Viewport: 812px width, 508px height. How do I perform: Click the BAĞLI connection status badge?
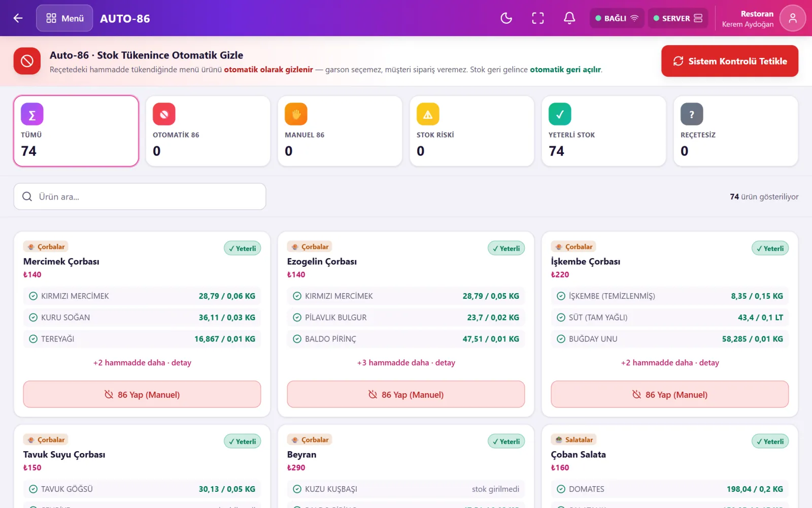click(617, 18)
